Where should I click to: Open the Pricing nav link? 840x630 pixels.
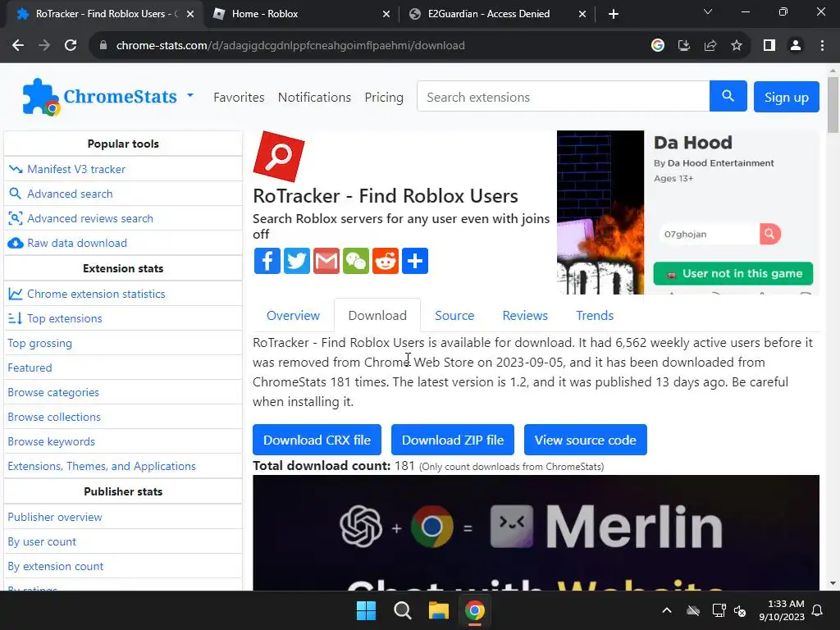tap(384, 98)
